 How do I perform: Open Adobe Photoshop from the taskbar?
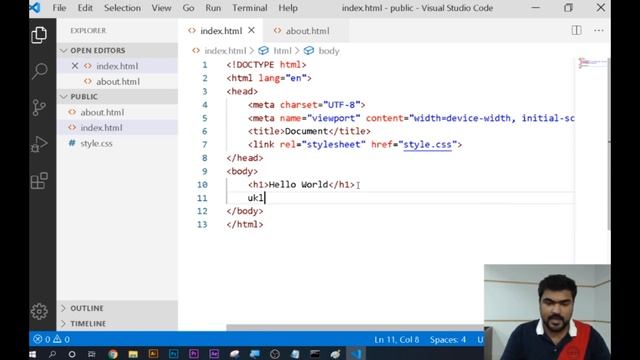[173, 354]
